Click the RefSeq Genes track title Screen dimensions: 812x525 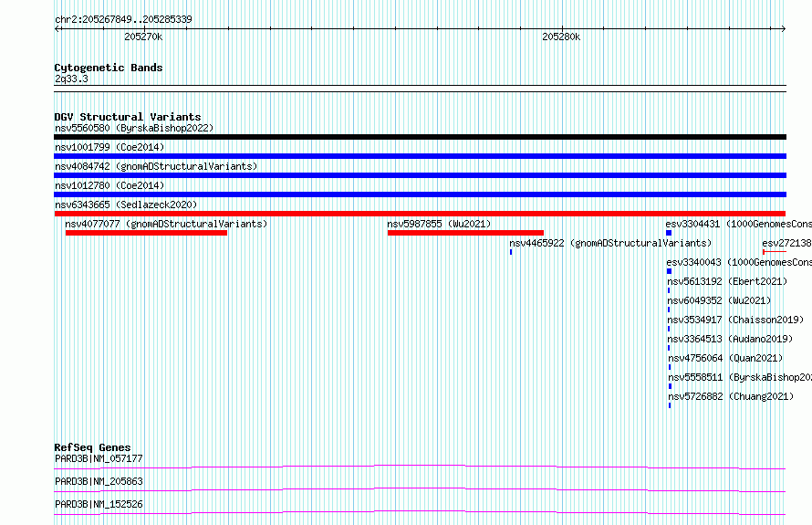(92, 447)
